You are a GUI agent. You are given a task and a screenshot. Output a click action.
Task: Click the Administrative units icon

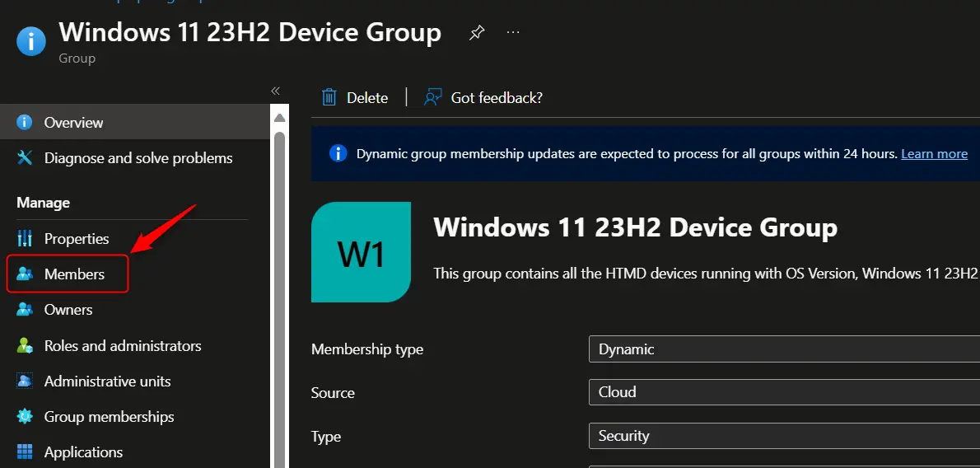click(x=25, y=381)
